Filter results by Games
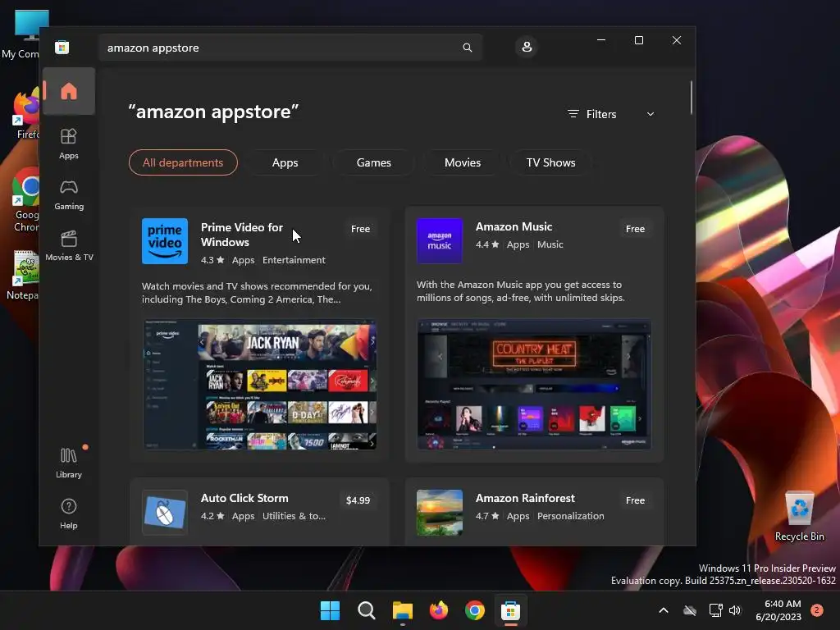Viewport: 840px width, 630px height. (374, 162)
